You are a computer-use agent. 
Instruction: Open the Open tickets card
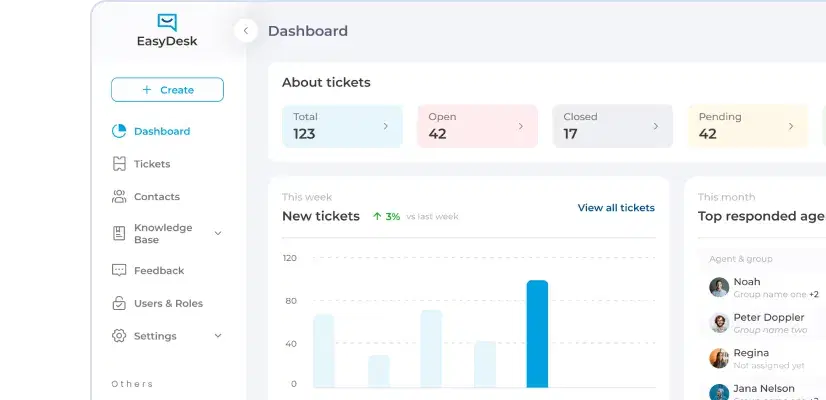pos(476,126)
